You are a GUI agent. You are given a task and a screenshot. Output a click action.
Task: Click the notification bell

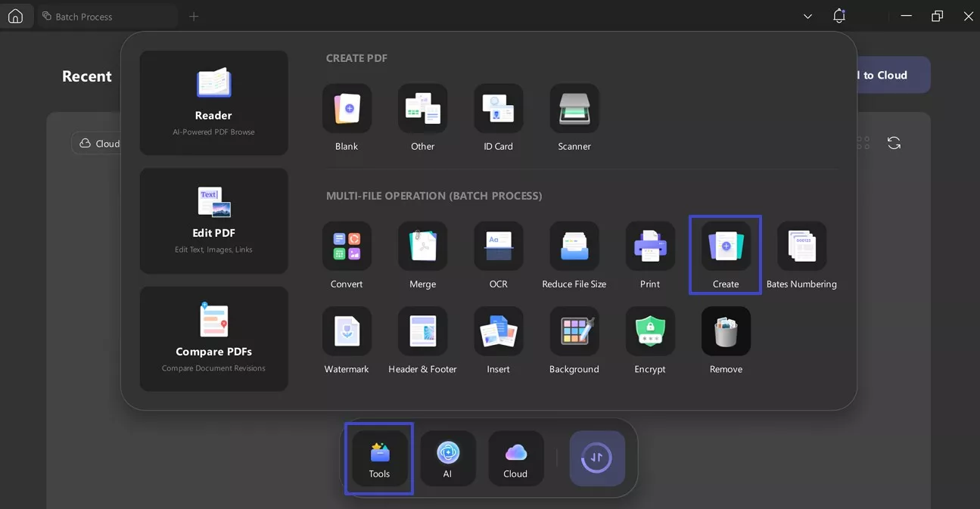click(x=838, y=15)
